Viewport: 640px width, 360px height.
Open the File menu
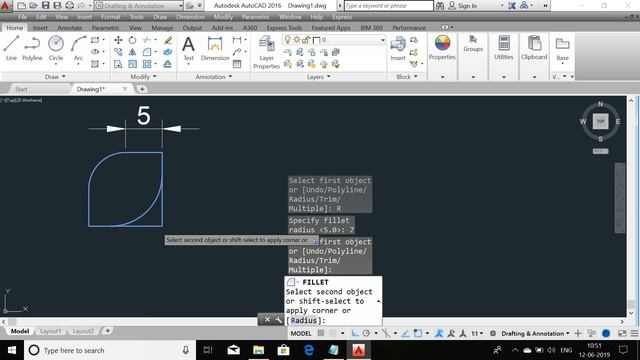[22, 17]
